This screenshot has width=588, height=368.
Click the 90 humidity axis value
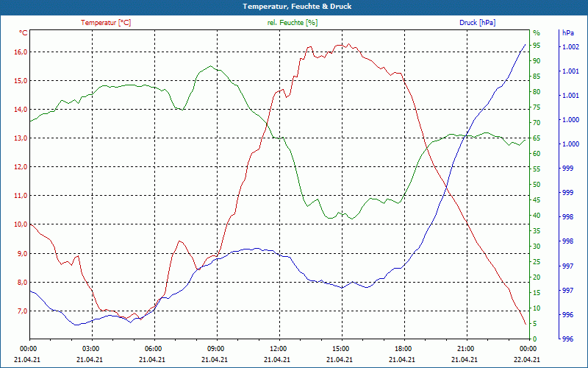click(537, 61)
